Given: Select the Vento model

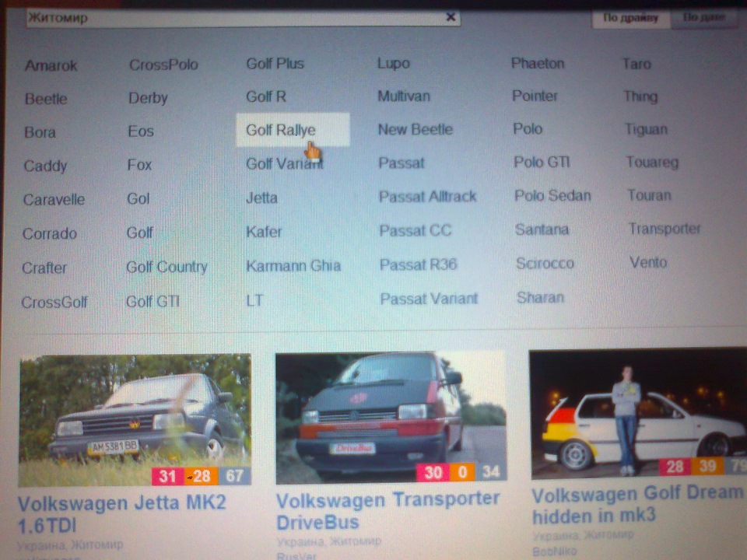Looking at the screenshot, I should coord(648,262).
